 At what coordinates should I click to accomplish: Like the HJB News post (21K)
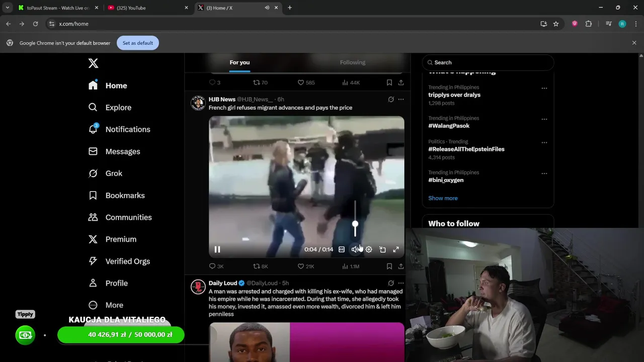[x=305, y=266]
